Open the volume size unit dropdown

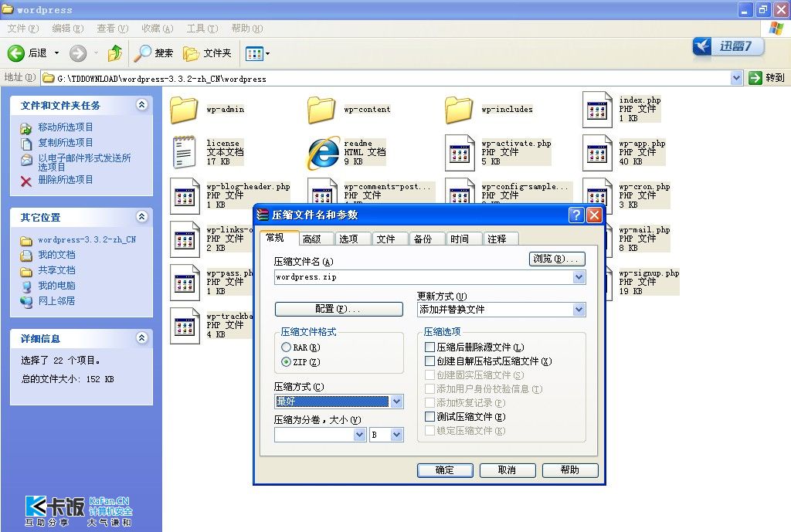[x=396, y=435]
